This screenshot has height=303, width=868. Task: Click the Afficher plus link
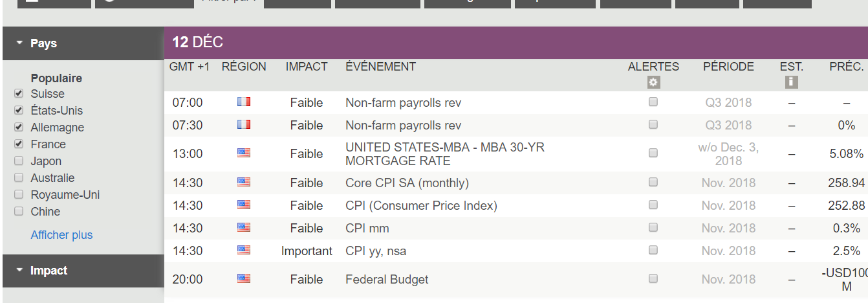[x=61, y=235]
